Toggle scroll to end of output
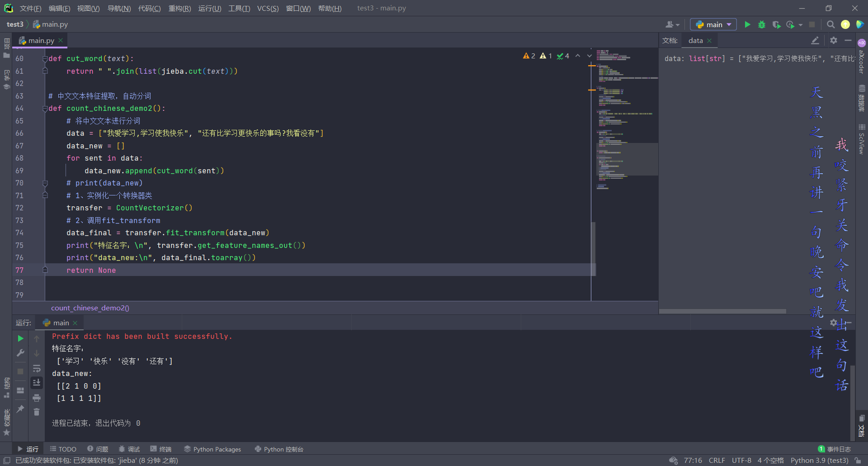Viewport: 868px width, 466px height. coord(37,383)
